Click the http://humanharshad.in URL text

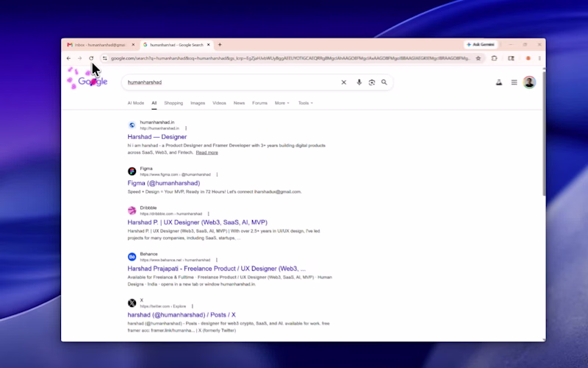(159, 128)
